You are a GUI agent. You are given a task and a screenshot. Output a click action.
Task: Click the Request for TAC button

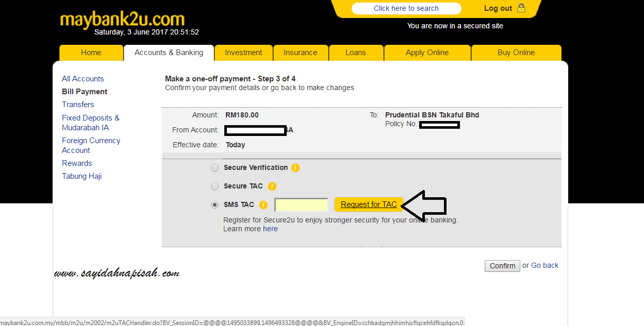click(369, 204)
